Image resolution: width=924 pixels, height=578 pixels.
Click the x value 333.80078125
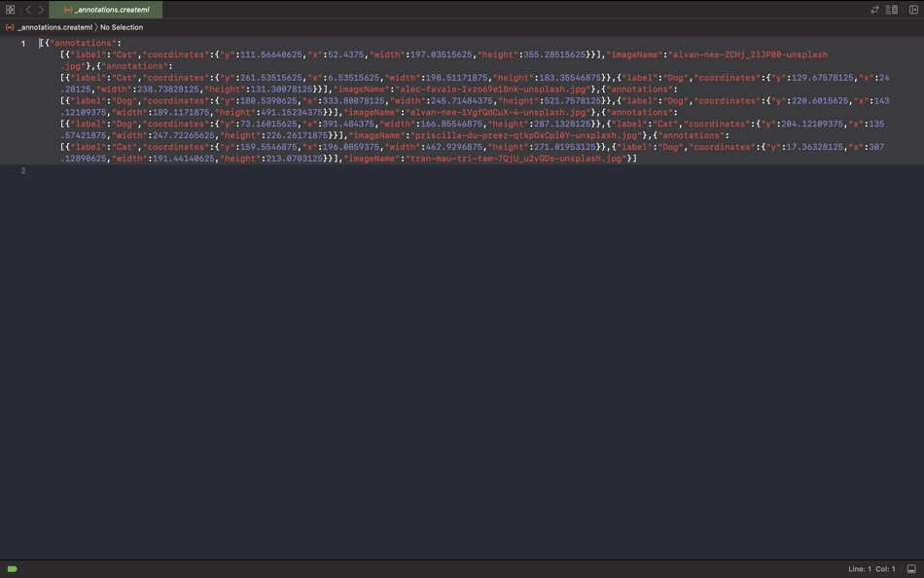354,101
